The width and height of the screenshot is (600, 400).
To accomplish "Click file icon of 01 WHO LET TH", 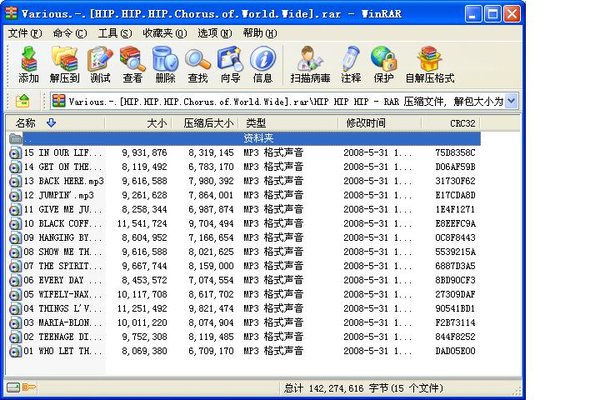I will coord(15,351).
